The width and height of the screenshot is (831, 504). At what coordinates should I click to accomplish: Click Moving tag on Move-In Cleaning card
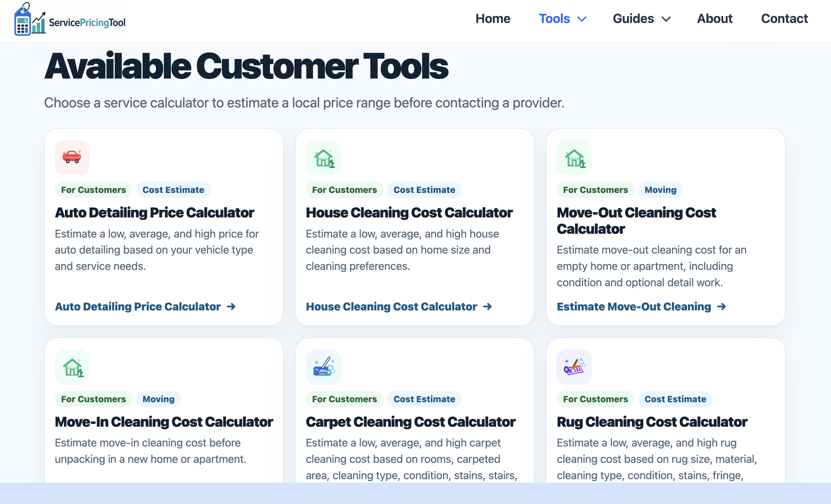tap(158, 399)
